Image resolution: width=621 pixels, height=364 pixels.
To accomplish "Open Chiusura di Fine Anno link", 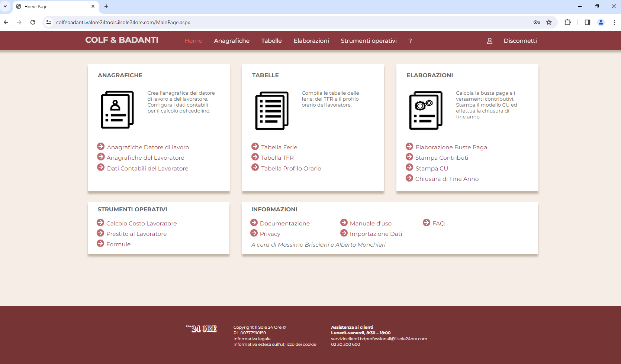I will (447, 179).
